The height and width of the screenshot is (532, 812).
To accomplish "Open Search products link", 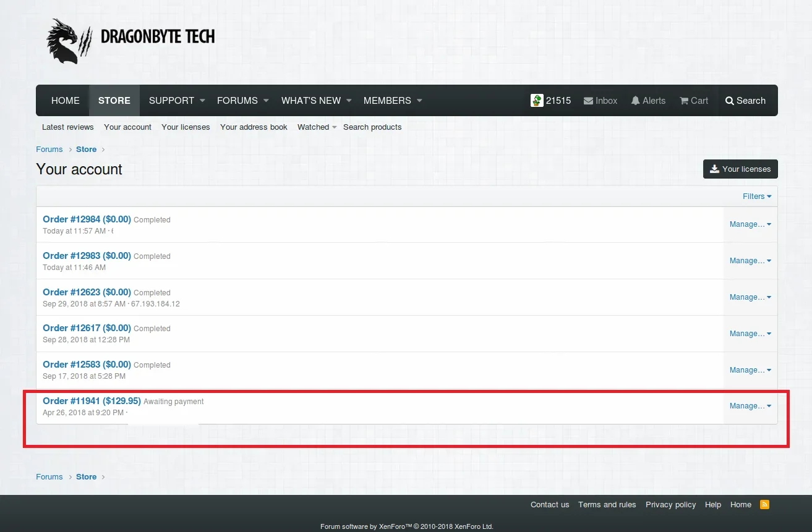I will tap(372, 127).
